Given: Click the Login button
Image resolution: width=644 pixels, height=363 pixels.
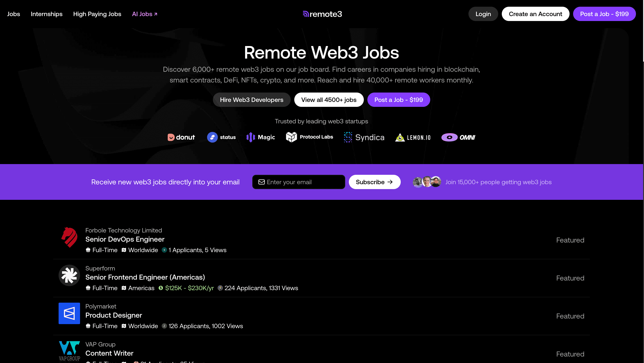Looking at the screenshot, I should click(x=483, y=14).
